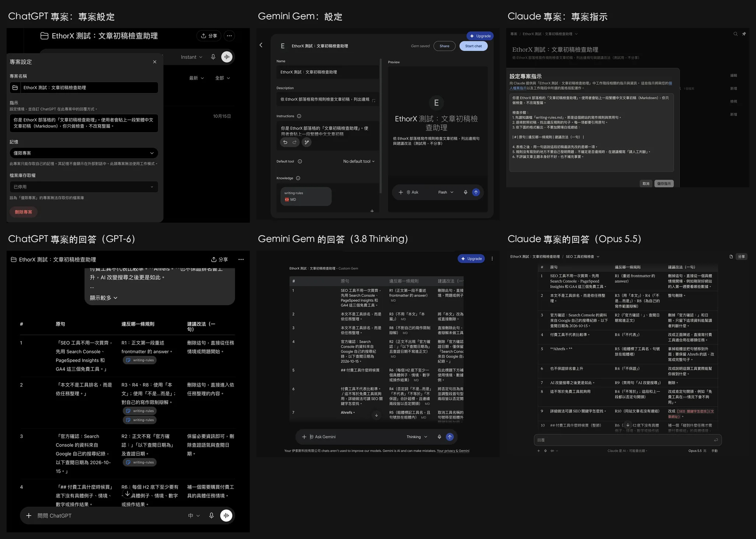The height and width of the screenshot is (539, 756).
Task: Click the 刪除專案 button
Action: pos(24,212)
